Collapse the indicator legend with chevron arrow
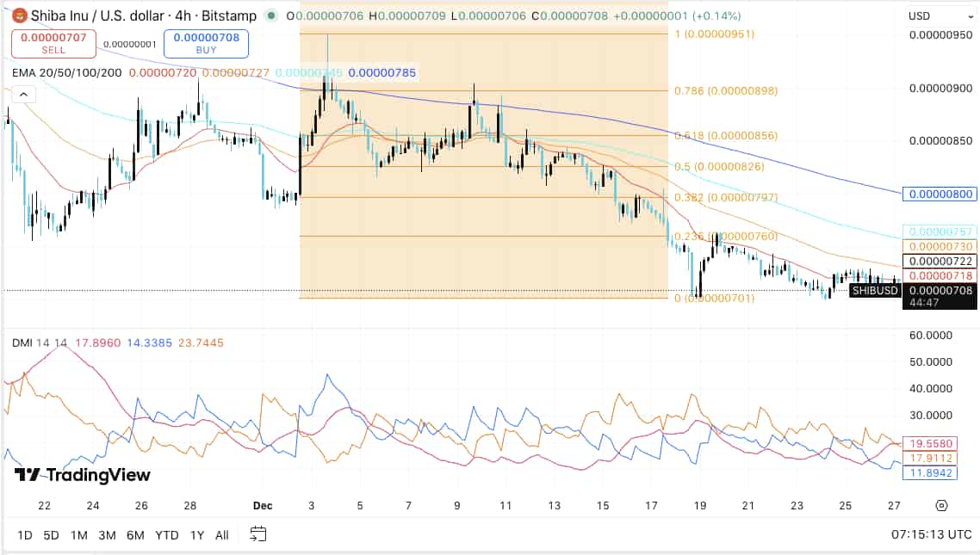The image size is (980, 555). coord(23,94)
